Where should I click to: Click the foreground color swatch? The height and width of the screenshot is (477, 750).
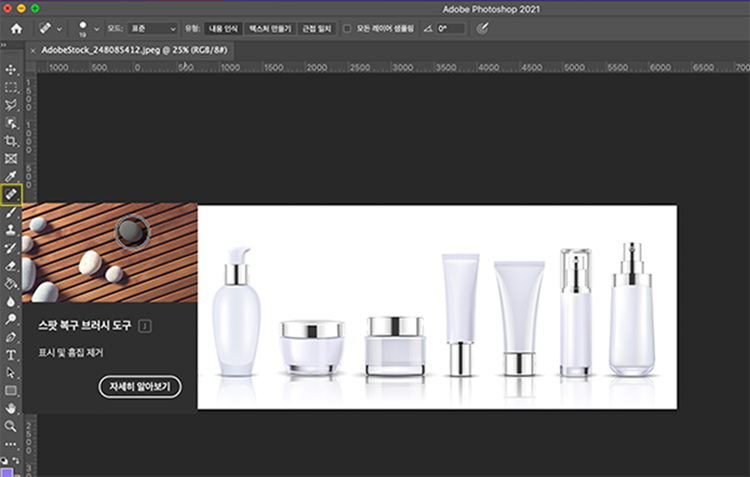click(x=8, y=471)
